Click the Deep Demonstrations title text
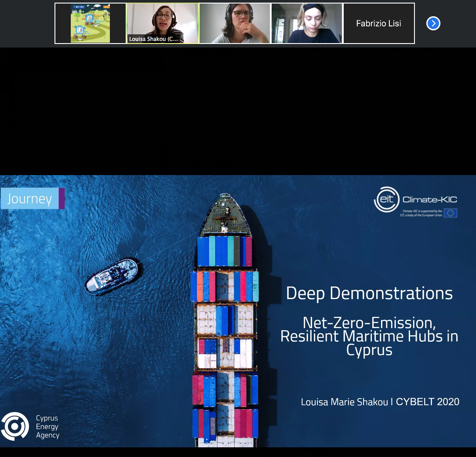The image size is (476, 457). [x=370, y=293]
